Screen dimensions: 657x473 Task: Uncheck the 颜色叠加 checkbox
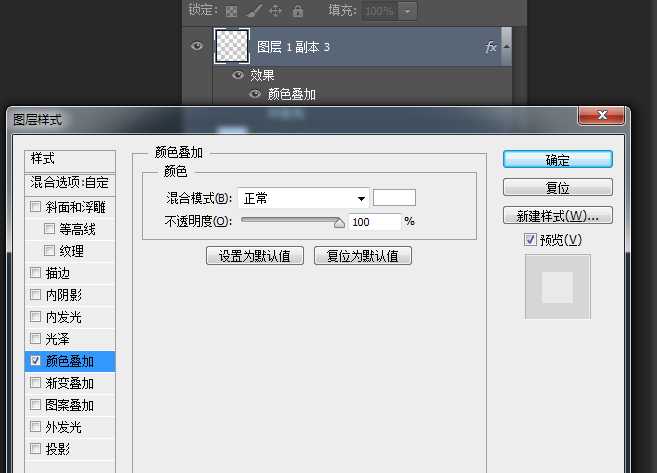[36, 360]
